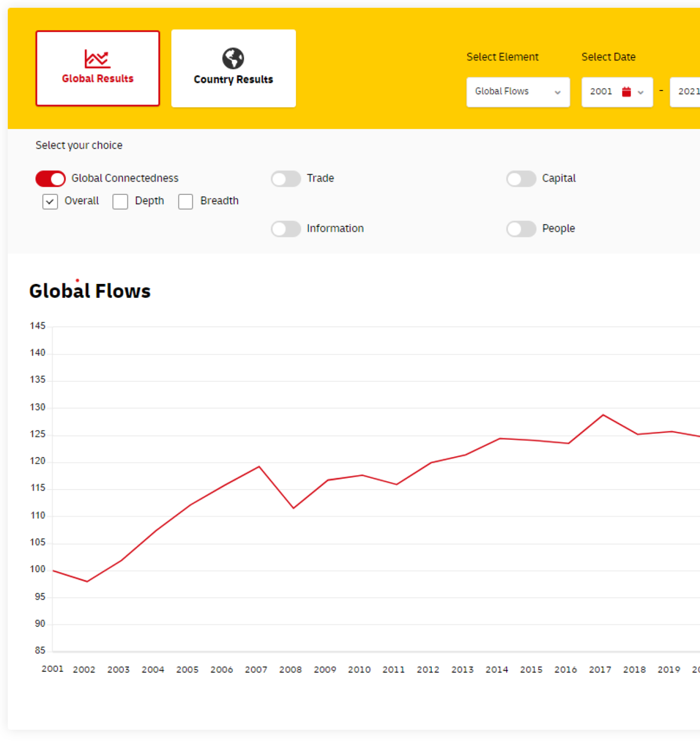Image resolution: width=700 pixels, height=741 pixels.
Task: Turn off the Global Connectedness toggle
Action: coord(51,179)
